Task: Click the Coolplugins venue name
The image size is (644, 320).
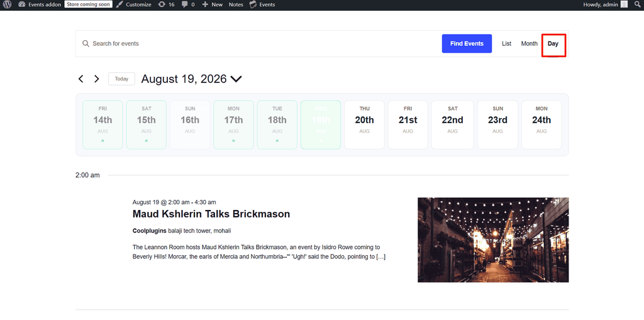Action: (150, 231)
